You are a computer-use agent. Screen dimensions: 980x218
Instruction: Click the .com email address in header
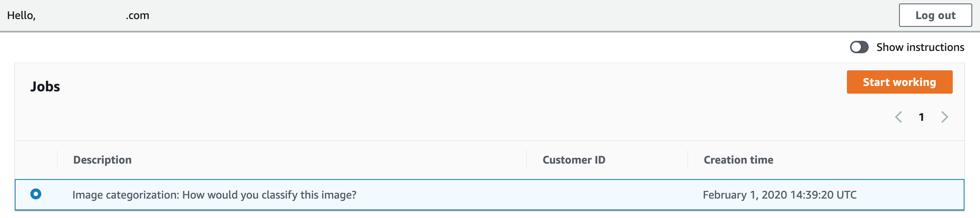coord(137,16)
